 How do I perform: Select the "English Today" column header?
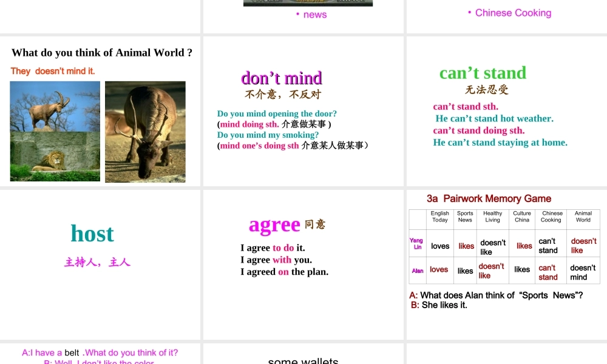tap(439, 216)
